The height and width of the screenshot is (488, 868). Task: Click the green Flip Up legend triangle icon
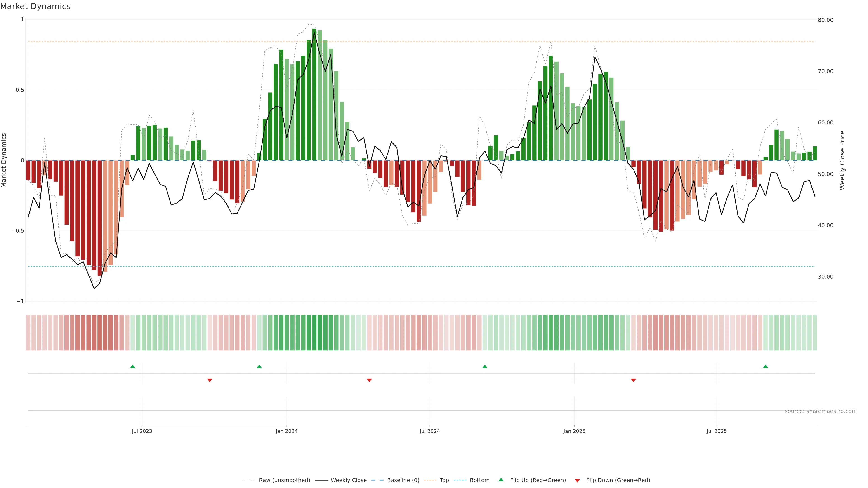point(501,480)
